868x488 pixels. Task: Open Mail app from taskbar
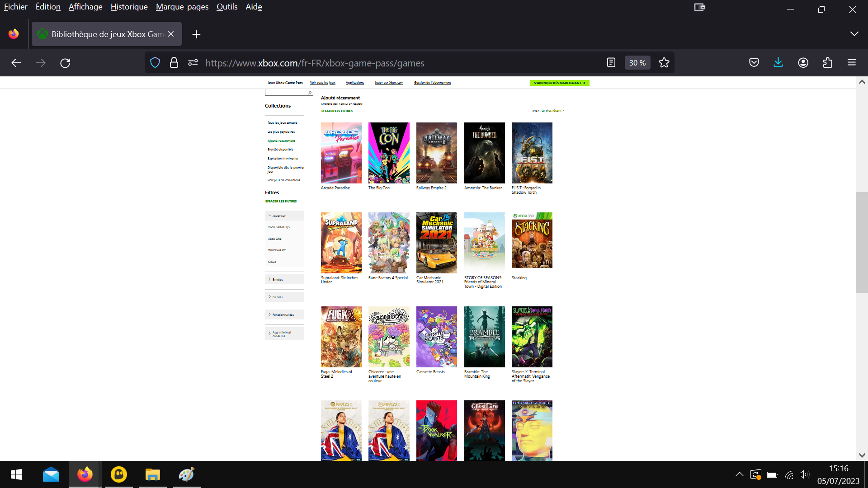51,474
